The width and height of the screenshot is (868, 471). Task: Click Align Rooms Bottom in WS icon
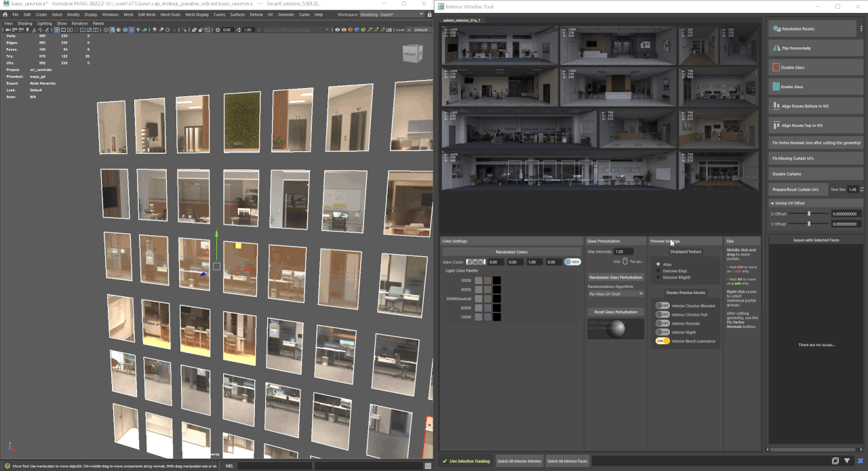tap(776, 106)
